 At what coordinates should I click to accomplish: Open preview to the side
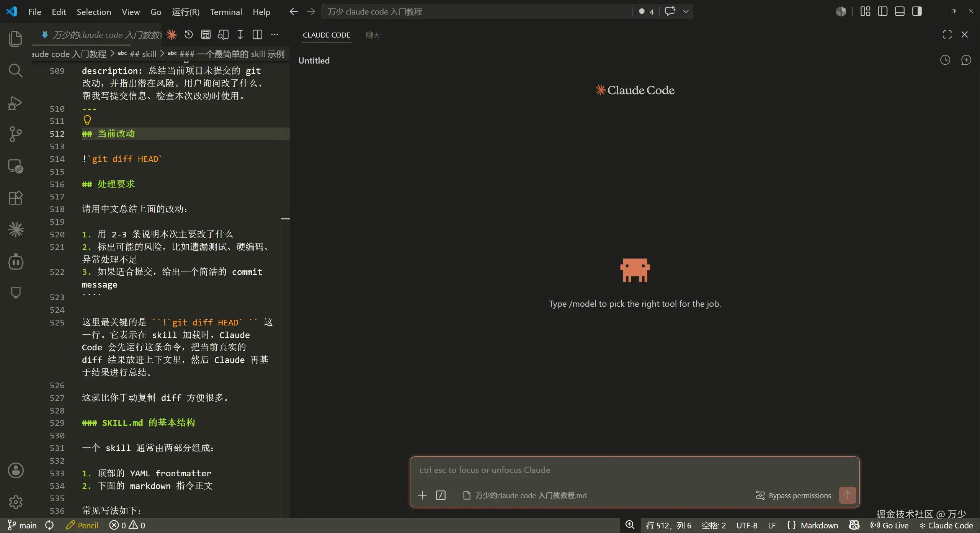pyautogui.click(x=223, y=35)
